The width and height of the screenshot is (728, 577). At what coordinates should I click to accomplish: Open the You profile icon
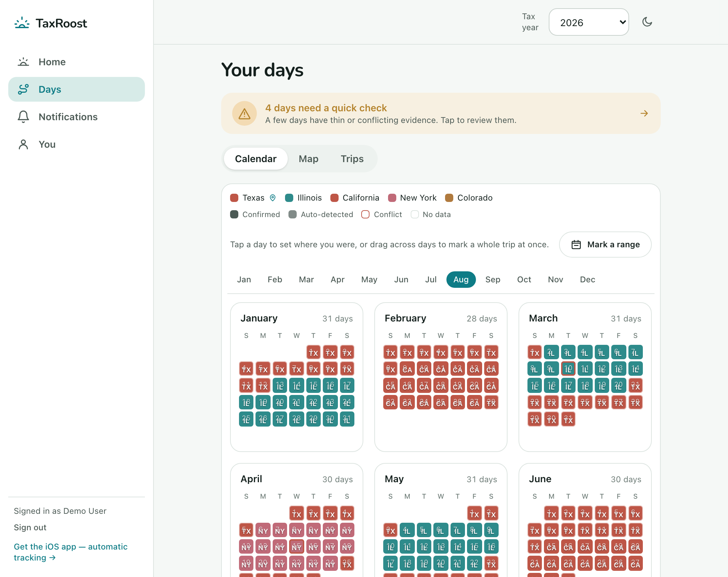click(x=23, y=144)
